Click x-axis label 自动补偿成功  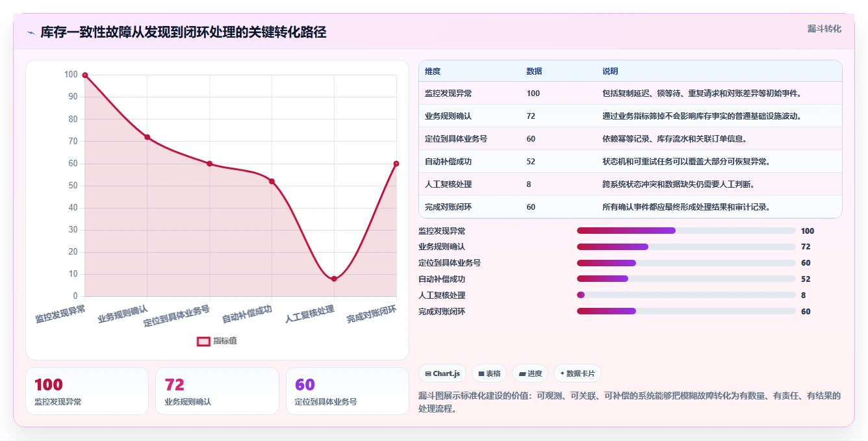pyautogui.click(x=247, y=314)
